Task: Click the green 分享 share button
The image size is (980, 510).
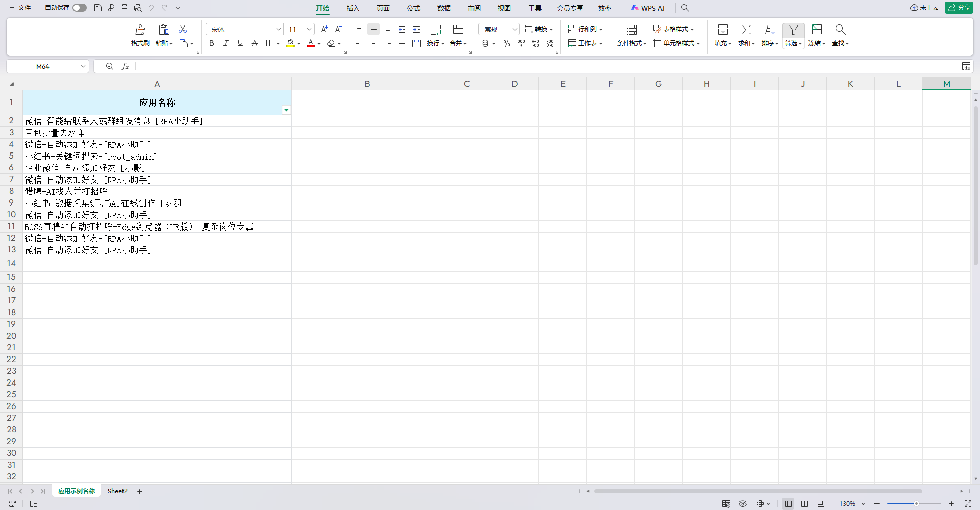Action: pyautogui.click(x=959, y=8)
